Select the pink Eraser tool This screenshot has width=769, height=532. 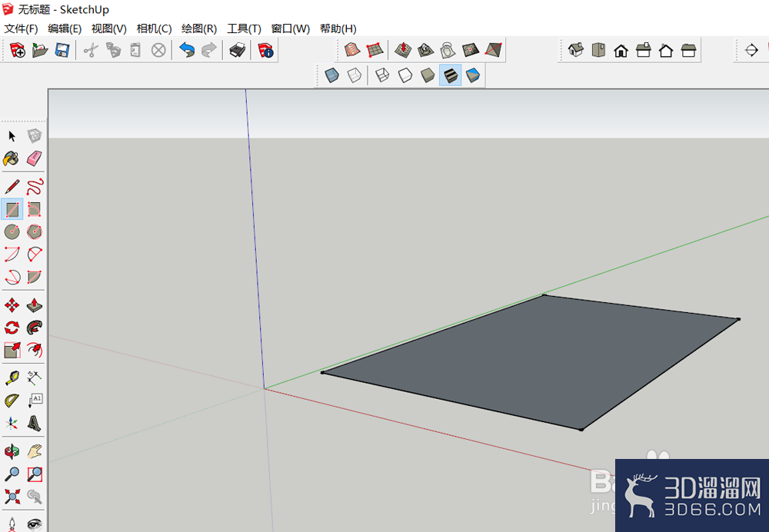[35, 158]
